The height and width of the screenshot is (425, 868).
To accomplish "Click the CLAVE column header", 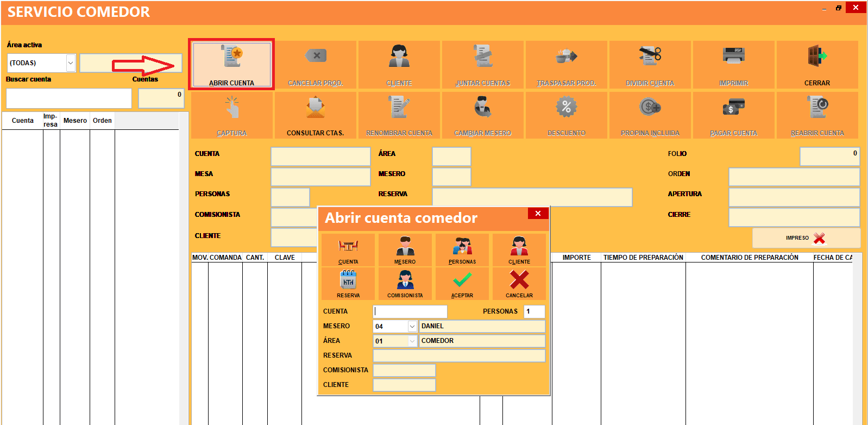I will pyautogui.click(x=285, y=258).
